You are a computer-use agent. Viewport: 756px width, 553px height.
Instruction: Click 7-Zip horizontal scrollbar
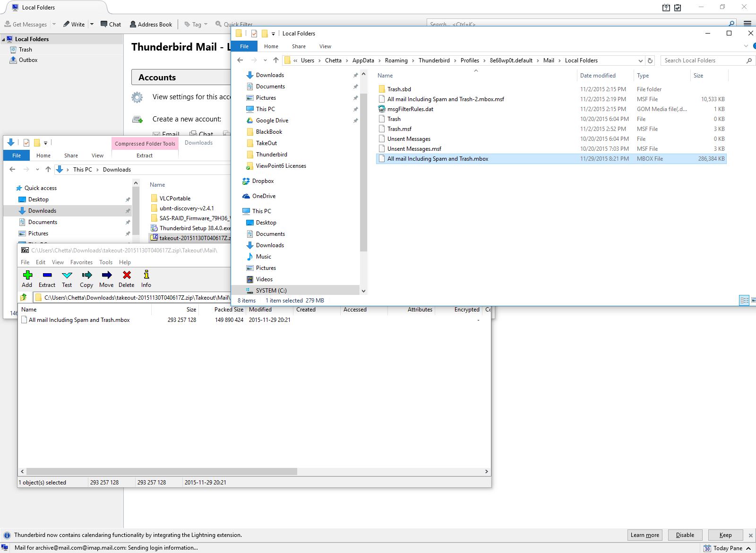tap(162, 471)
